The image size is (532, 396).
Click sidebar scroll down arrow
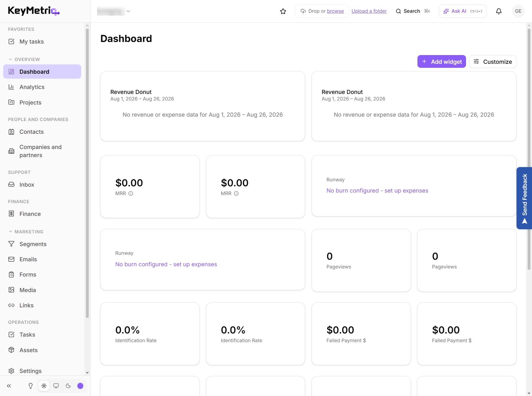[x=87, y=372]
